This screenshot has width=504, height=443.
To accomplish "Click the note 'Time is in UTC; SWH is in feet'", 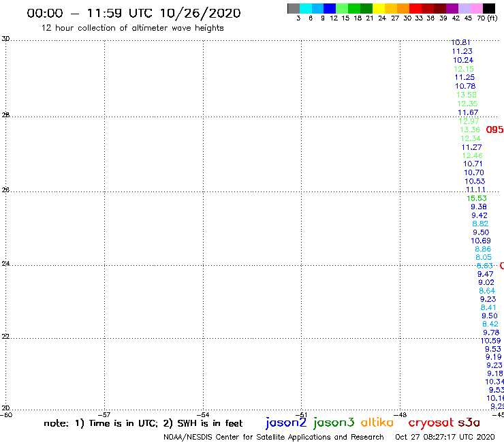I will pos(143,423).
